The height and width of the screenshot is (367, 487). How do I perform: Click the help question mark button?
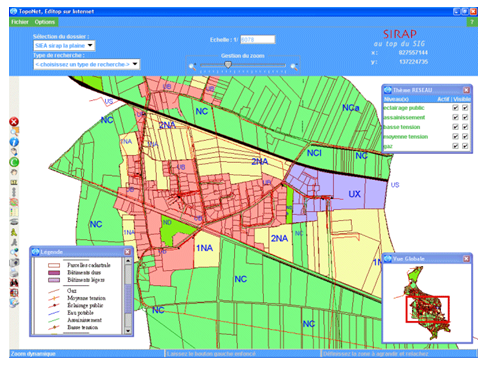(472, 22)
